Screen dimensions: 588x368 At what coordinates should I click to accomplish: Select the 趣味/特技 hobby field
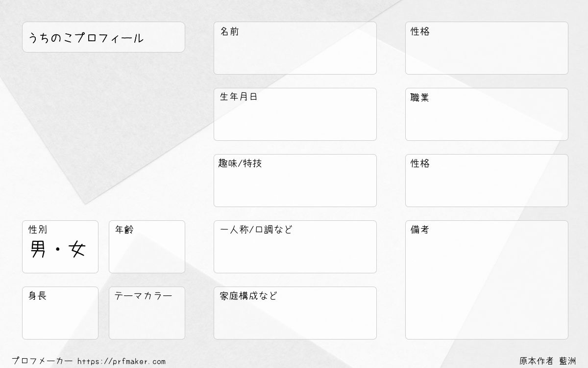(x=295, y=181)
